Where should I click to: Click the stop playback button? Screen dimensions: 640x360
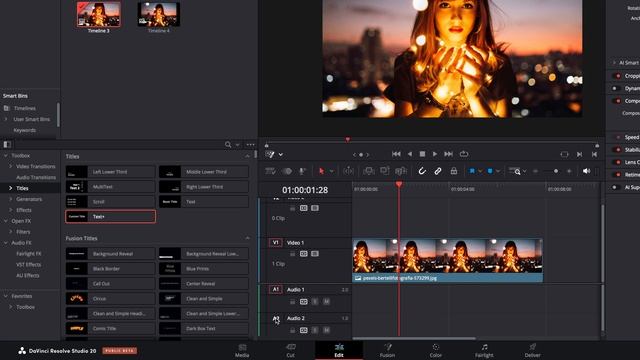point(422,154)
